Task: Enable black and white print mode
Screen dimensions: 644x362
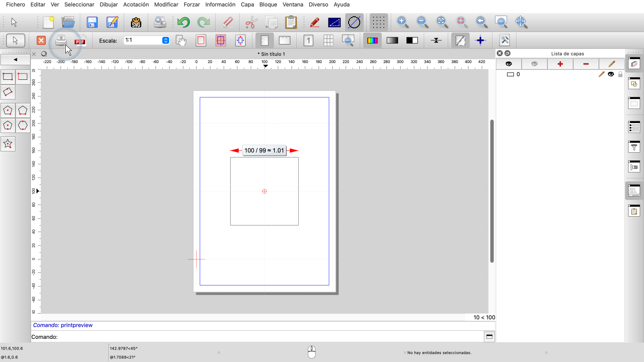Action: (x=412, y=40)
